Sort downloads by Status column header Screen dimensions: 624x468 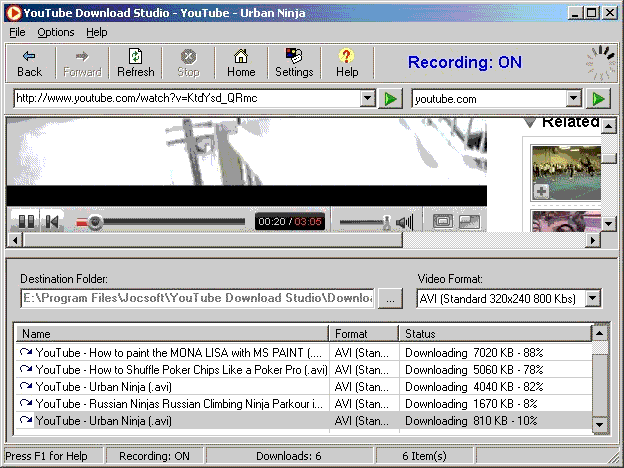coord(495,333)
